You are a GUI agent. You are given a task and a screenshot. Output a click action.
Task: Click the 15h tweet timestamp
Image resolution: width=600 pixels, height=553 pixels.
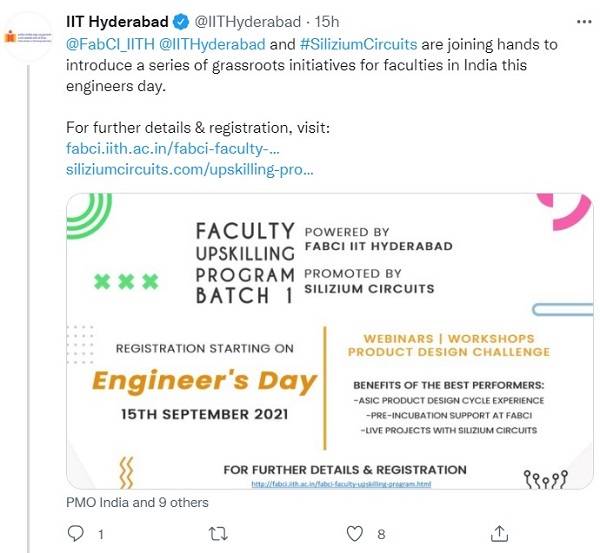tap(325, 22)
